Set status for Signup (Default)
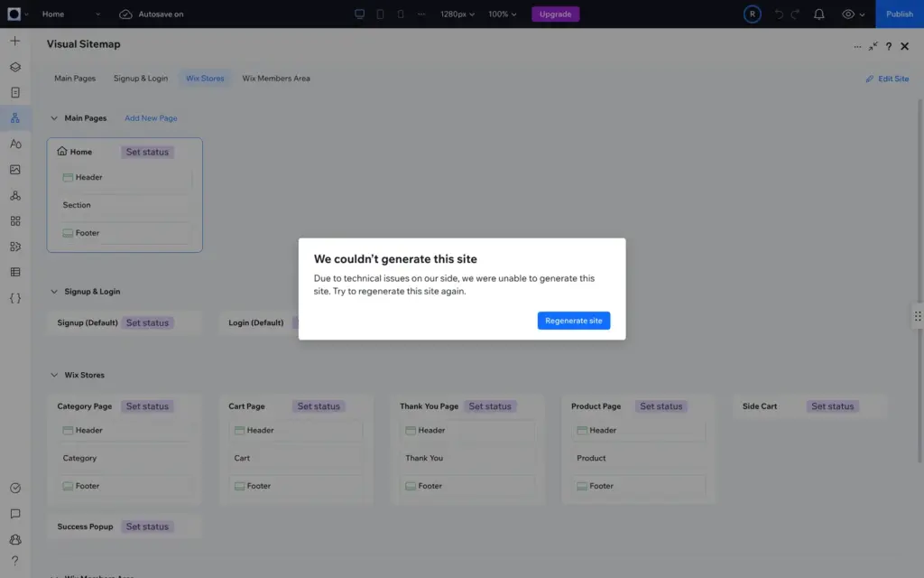Screen dimensions: 924x578 point(147,323)
